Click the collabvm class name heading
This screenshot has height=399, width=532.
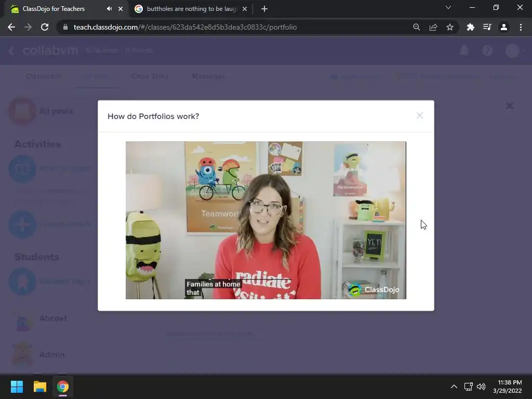(x=50, y=50)
